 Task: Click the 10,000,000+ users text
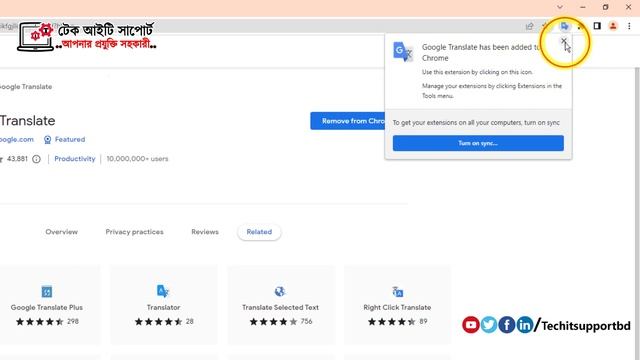[x=137, y=159]
